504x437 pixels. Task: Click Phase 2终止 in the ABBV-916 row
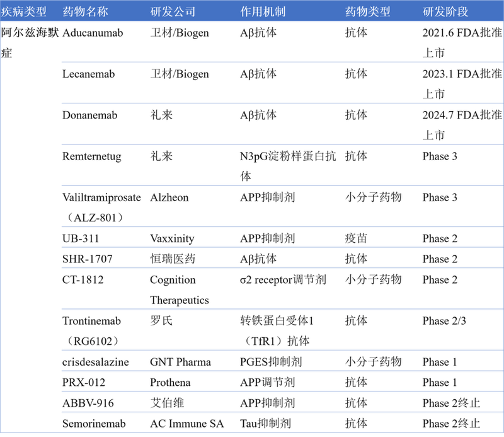pyautogui.click(x=451, y=403)
